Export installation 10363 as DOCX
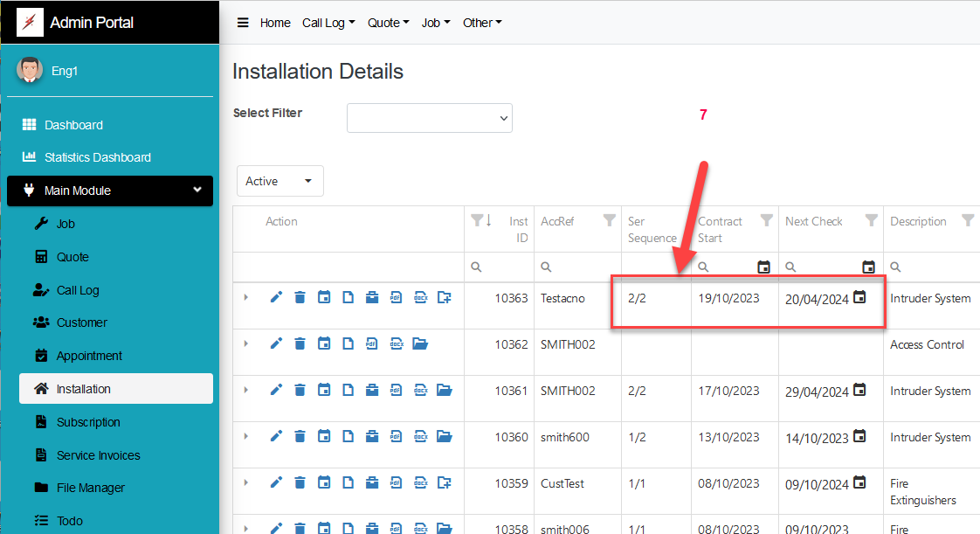This screenshot has width=980, height=534. tap(421, 298)
